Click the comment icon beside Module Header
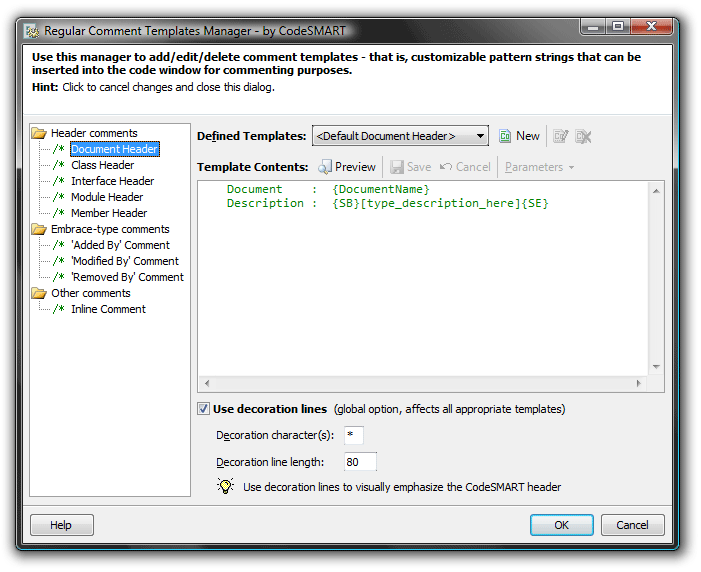Viewport: 701px width, 572px height. tap(59, 197)
